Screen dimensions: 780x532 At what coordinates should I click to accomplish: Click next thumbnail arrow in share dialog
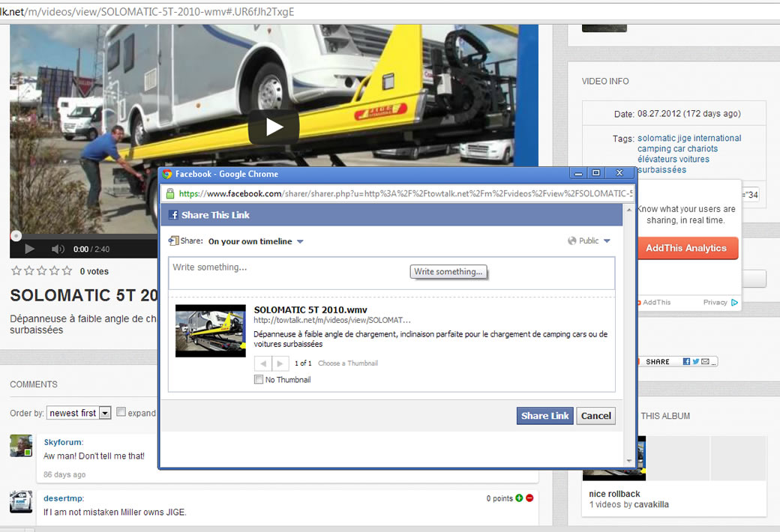280,363
